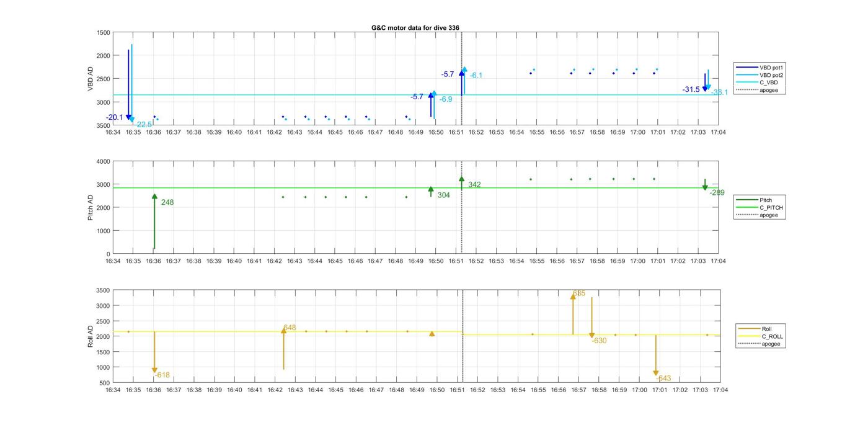
Task: Click the 648 data label in the Roll plot
Action: [x=290, y=328]
